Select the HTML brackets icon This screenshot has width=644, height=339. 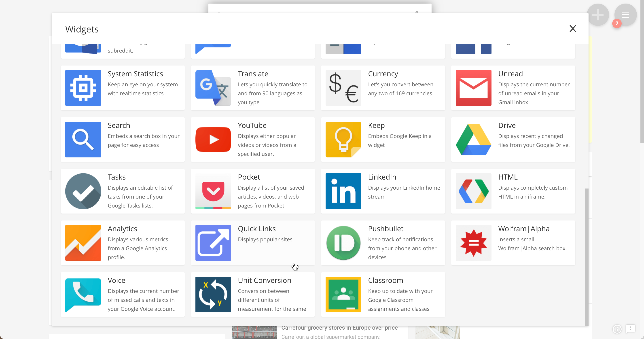pos(474,191)
